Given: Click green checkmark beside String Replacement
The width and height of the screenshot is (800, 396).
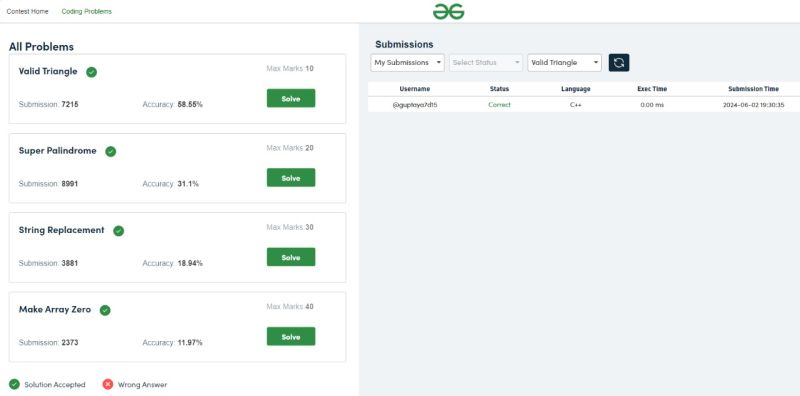Looking at the screenshot, I should click(x=118, y=231).
